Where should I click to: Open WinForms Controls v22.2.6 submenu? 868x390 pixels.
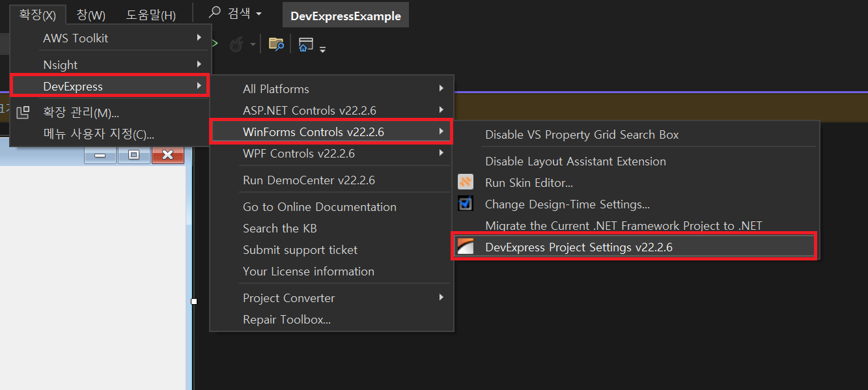click(x=331, y=132)
